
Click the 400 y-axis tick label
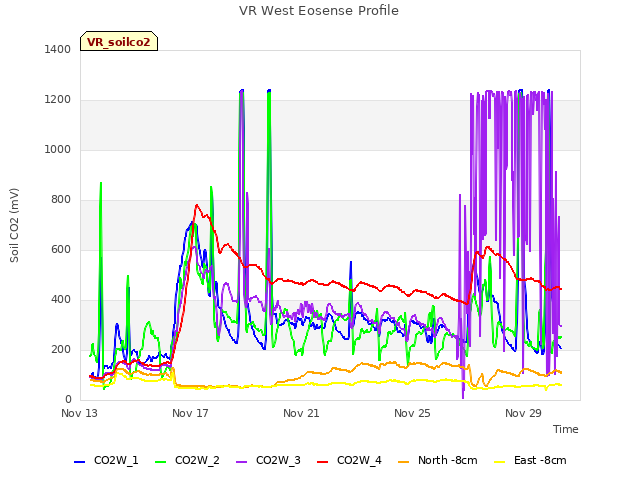pos(61,300)
